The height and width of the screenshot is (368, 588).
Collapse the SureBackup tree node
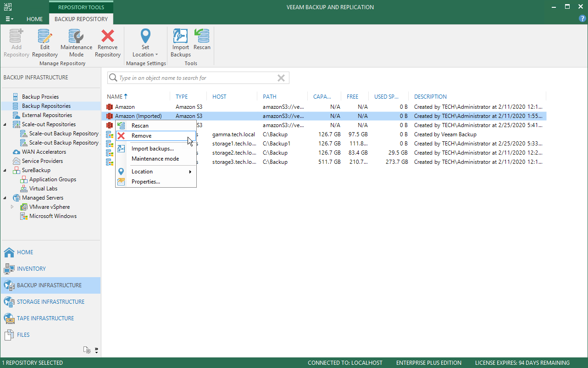pyautogui.click(x=5, y=170)
